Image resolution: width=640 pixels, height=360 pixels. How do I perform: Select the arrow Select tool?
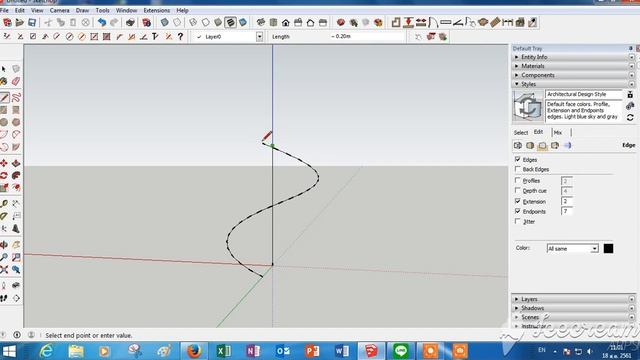point(4,69)
